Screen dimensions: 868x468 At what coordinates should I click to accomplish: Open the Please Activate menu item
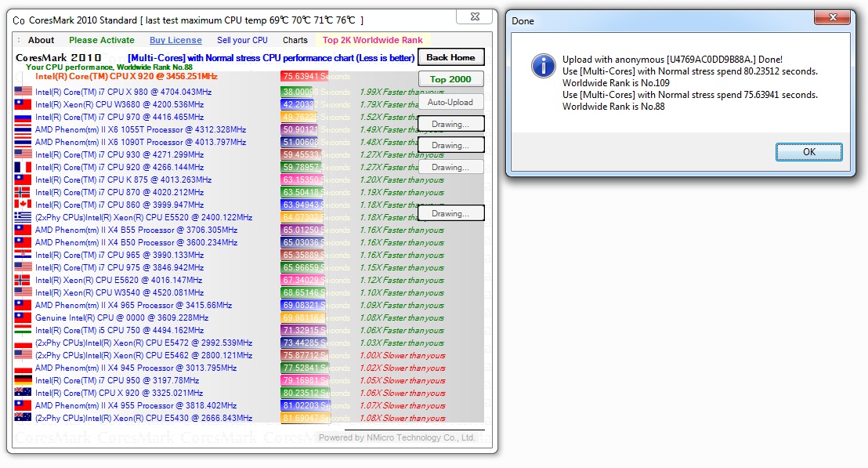point(101,40)
